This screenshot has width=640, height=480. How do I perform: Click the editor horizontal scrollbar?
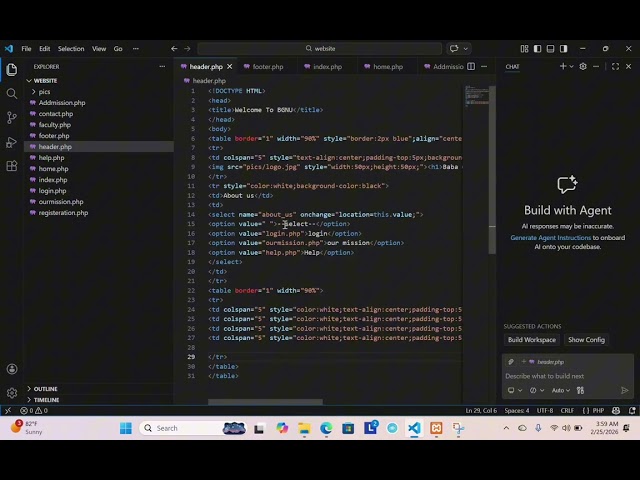(x=265, y=402)
